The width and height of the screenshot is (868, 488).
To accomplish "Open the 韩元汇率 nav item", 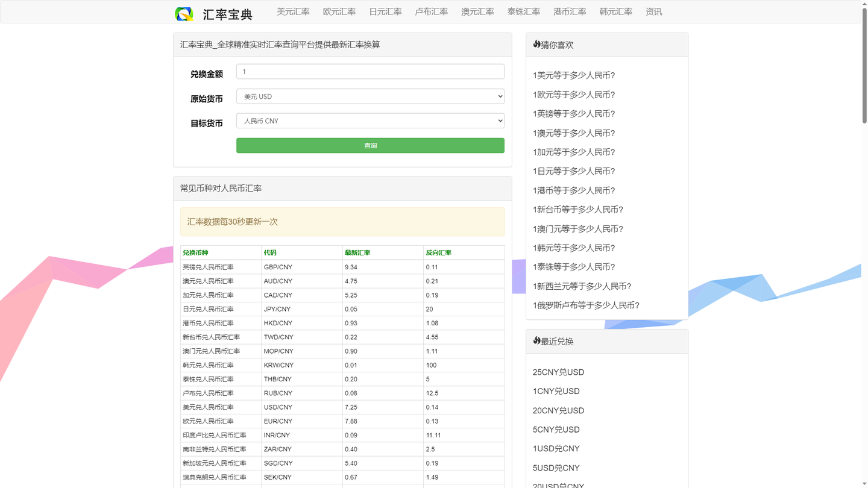I will (616, 11).
